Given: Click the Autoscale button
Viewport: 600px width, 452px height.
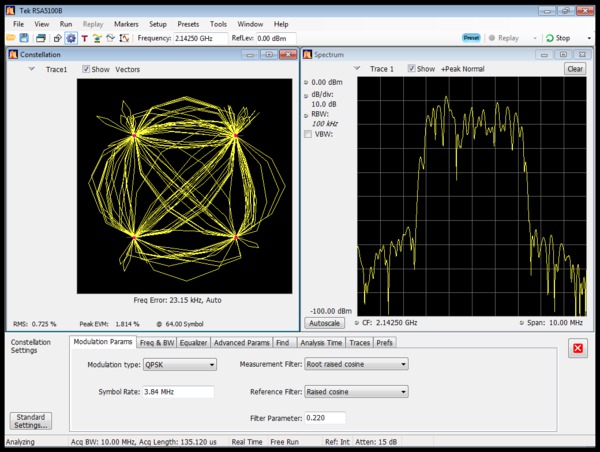Looking at the screenshot, I should (x=323, y=323).
